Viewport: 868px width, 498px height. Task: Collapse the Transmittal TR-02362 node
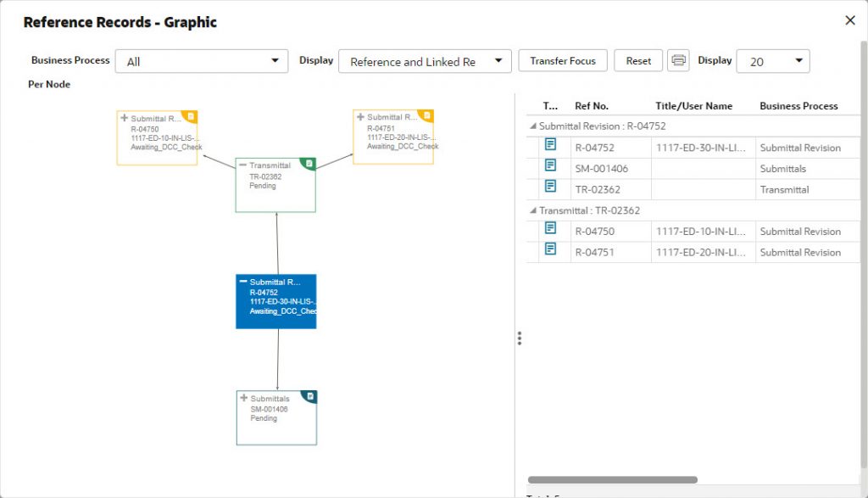point(242,165)
